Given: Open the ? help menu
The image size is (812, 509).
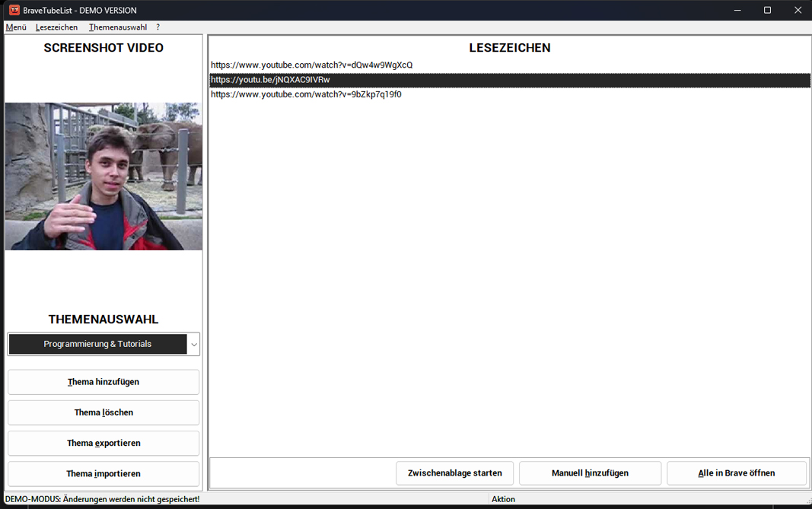Looking at the screenshot, I should coord(158,27).
